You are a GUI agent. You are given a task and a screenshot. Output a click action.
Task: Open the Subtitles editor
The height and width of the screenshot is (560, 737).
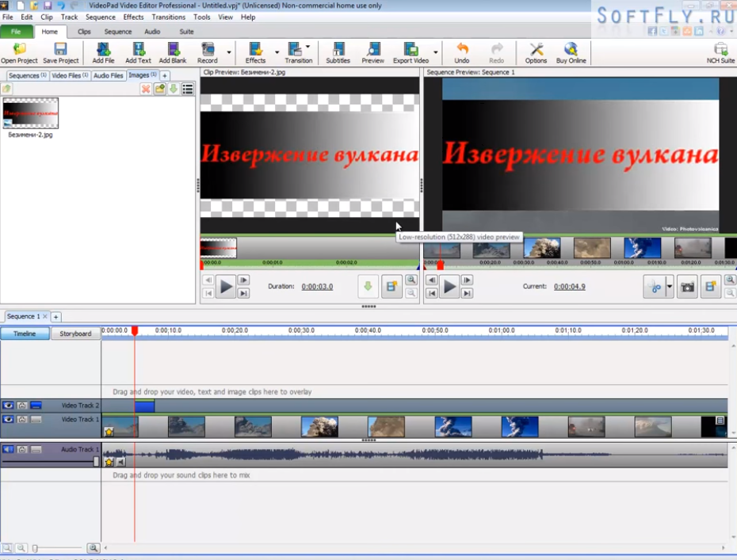(337, 52)
